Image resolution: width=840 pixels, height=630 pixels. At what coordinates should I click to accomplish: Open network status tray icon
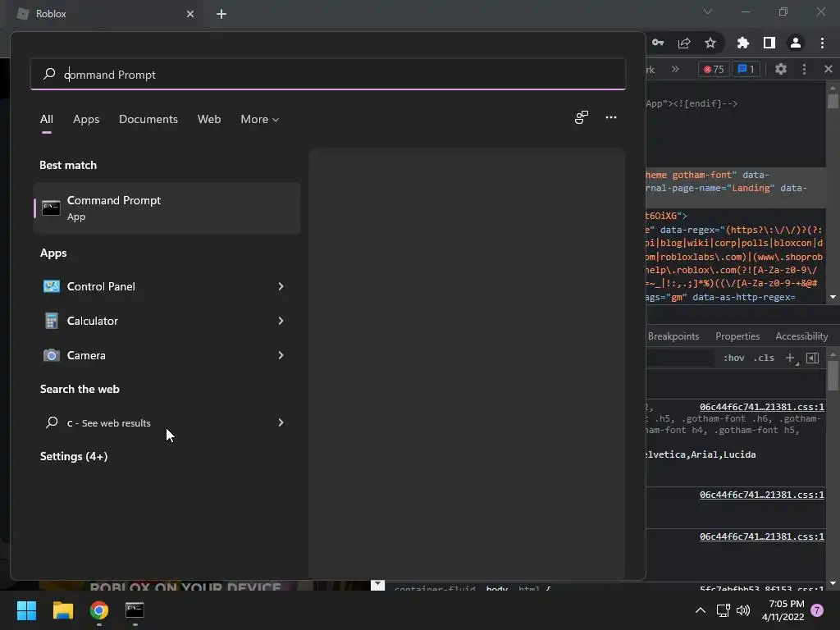tap(724, 610)
